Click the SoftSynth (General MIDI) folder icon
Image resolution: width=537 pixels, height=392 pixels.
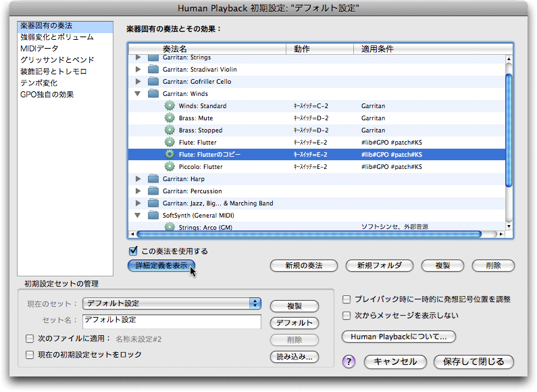point(153,215)
